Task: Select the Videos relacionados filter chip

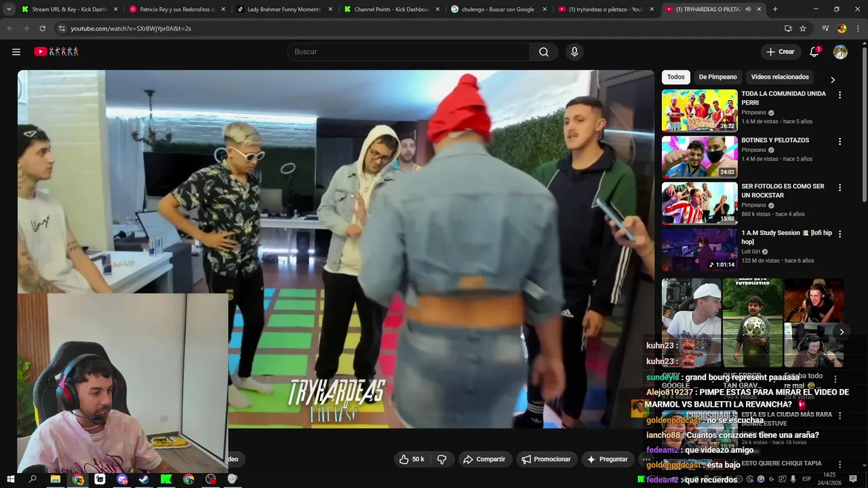Action: (780, 77)
